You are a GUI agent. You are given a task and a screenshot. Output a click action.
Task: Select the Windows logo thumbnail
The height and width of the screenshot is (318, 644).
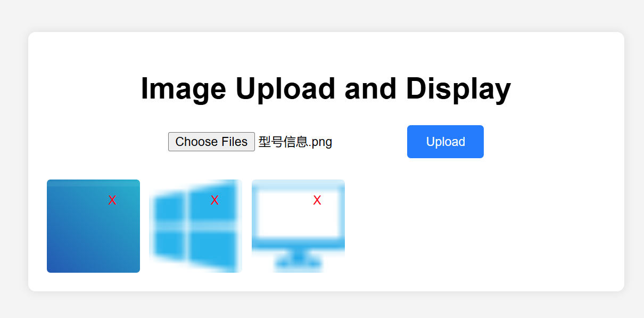(195, 226)
